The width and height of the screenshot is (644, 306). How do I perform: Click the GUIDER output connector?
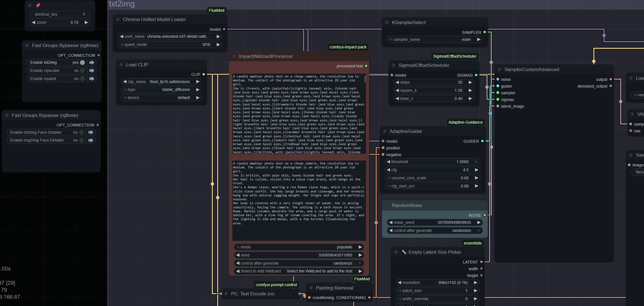[482, 141]
